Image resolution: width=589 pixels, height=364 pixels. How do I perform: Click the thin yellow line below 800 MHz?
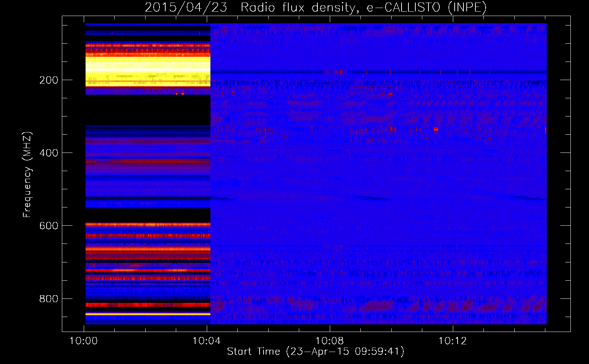point(148,314)
